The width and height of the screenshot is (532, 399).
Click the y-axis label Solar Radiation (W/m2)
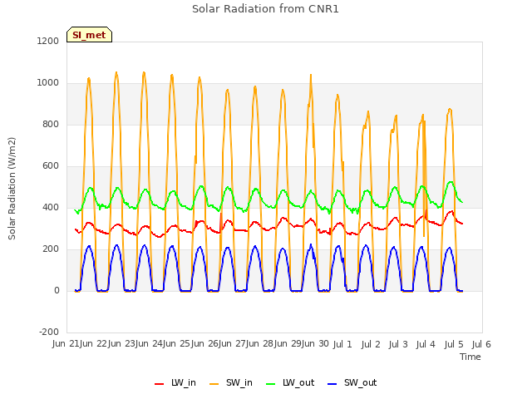12,189
